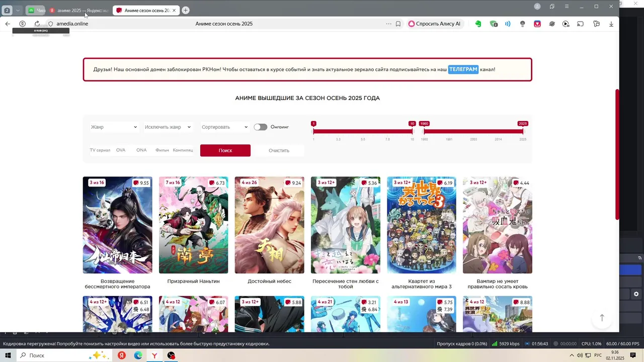Open a new browser tab with plus
Viewport: 644px width, 362px height.
pos(186,10)
